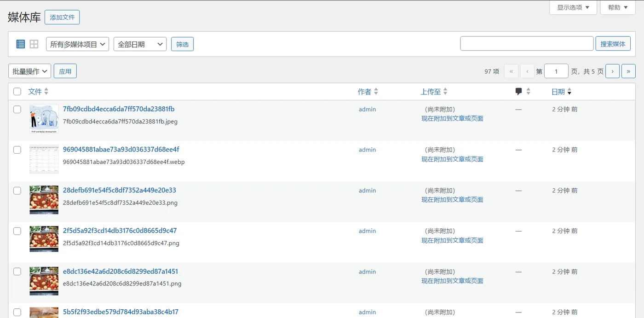Sort by 文件 column header
The image size is (644, 318).
[x=35, y=92]
